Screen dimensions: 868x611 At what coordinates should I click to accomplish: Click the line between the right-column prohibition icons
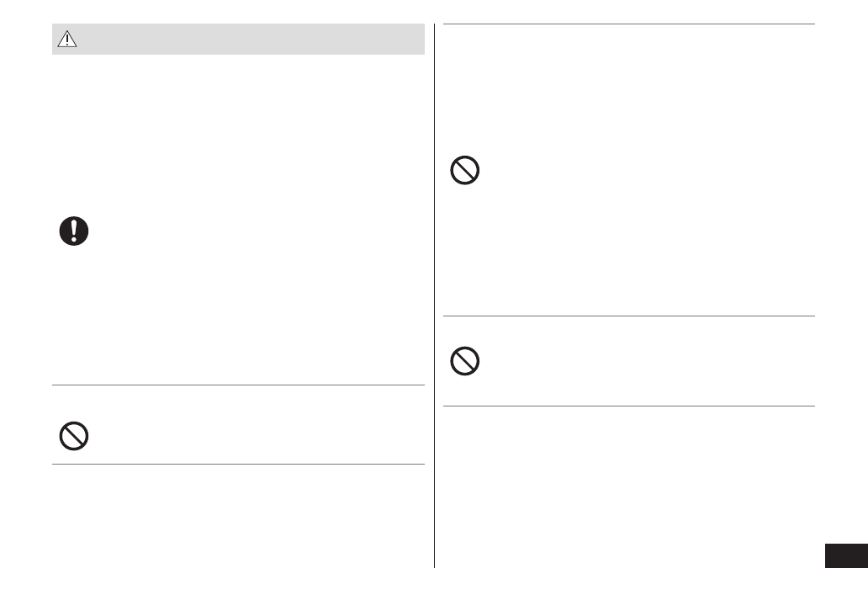coord(628,316)
